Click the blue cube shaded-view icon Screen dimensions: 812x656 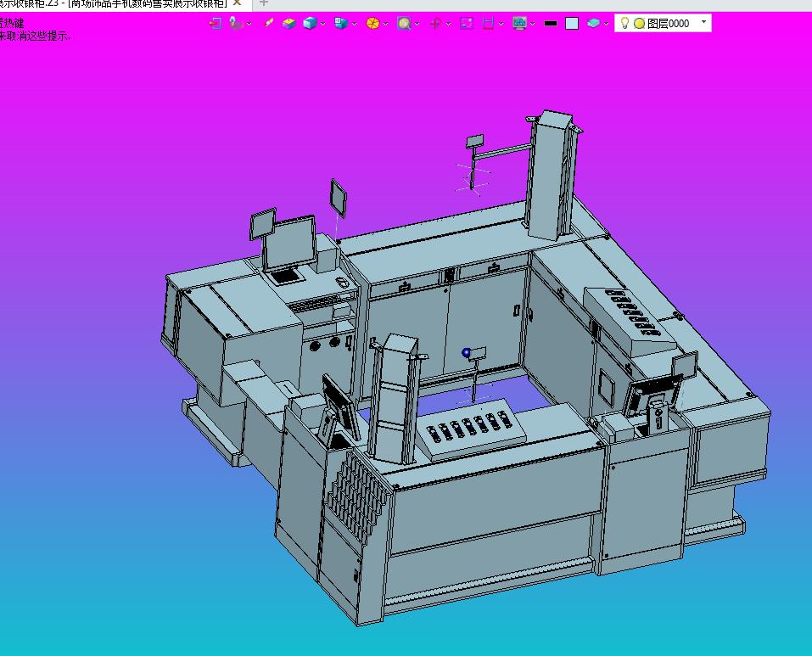(x=310, y=23)
